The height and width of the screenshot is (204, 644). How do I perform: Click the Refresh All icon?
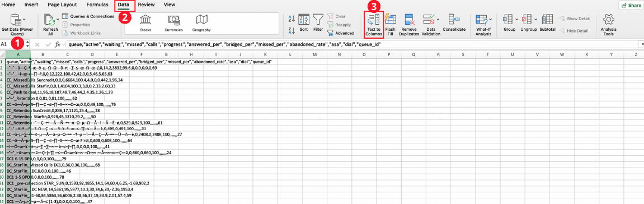49,19
